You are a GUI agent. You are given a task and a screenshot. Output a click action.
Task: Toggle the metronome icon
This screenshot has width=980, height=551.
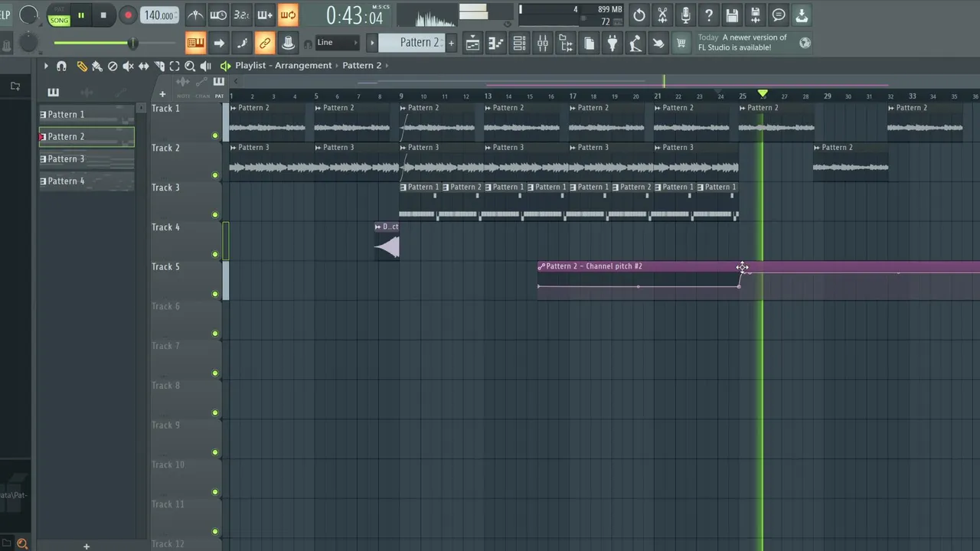point(195,15)
